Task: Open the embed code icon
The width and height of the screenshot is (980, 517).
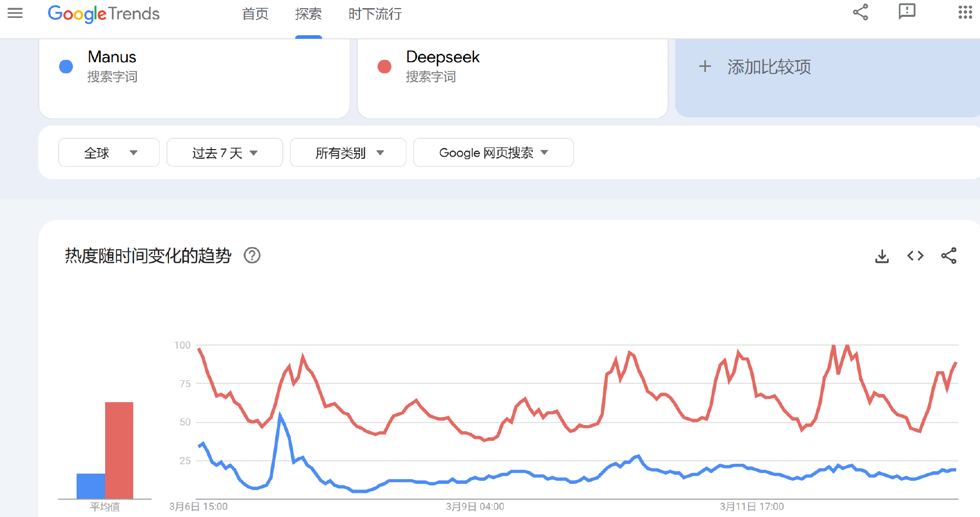Action: [x=915, y=256]
